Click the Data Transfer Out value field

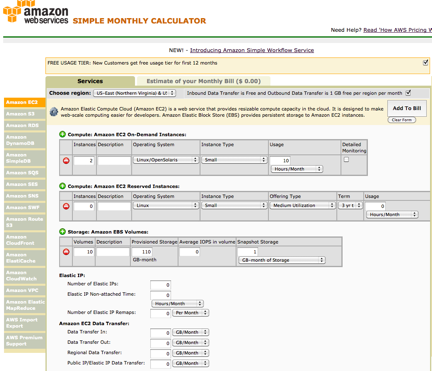click(160, 343)
